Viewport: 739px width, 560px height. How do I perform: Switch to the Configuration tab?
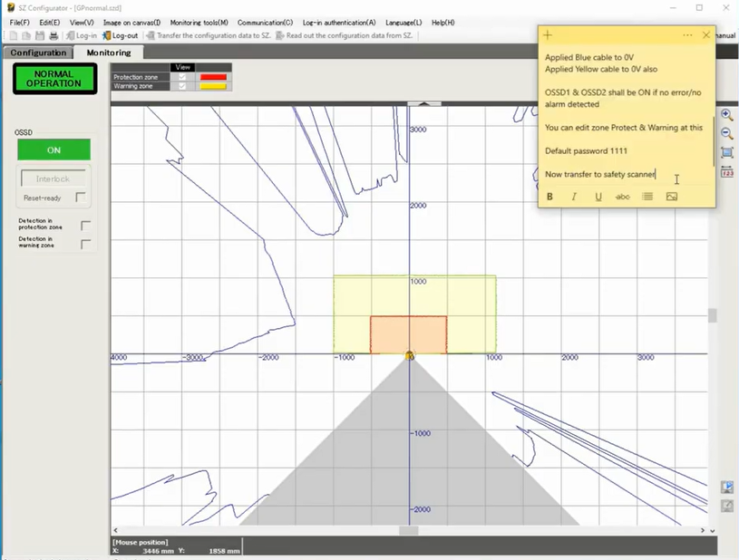(x=38, y=53)
